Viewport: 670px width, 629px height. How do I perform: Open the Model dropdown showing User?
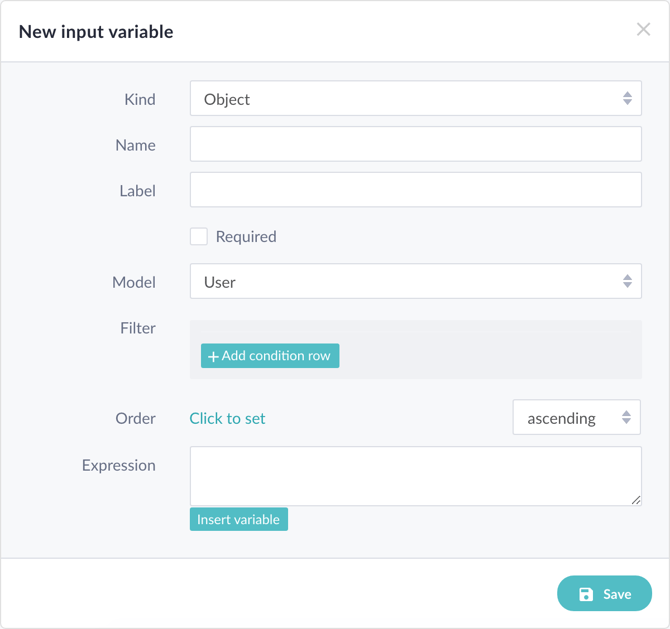tap(415, 281)
